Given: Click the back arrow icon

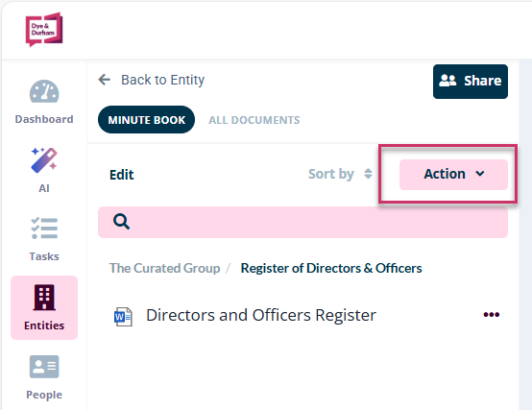Looking at the screenshot, I should click(x=104, y=80).
